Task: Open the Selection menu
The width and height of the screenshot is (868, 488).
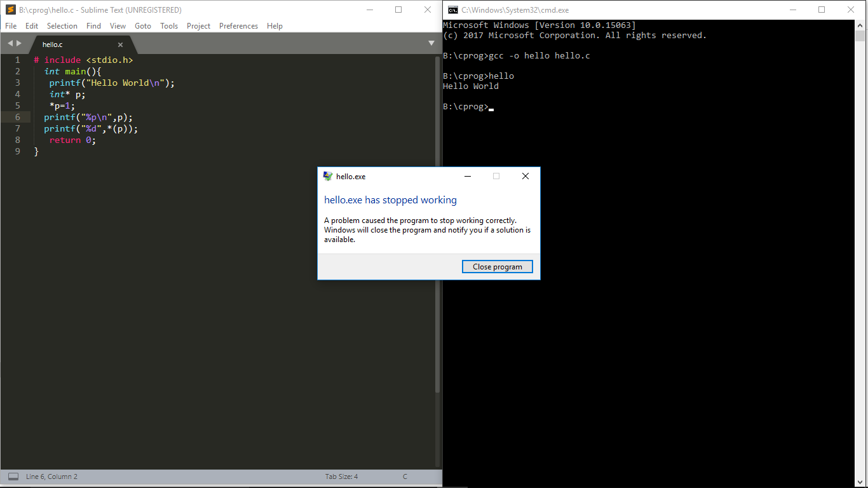Action: [x=62, y=26]
